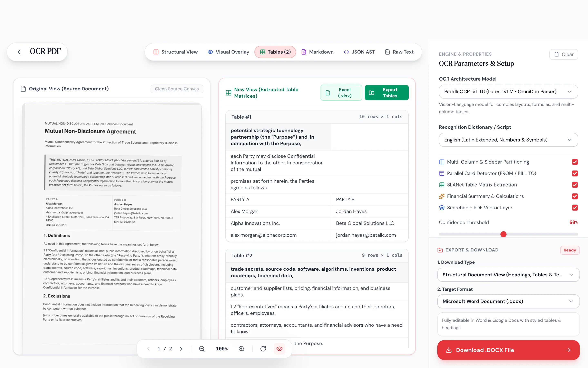Click the Extracted Table Matrices grid icon
Image resolution: width=588 pixels, height=368 pixels.
(x=228, y=93)
